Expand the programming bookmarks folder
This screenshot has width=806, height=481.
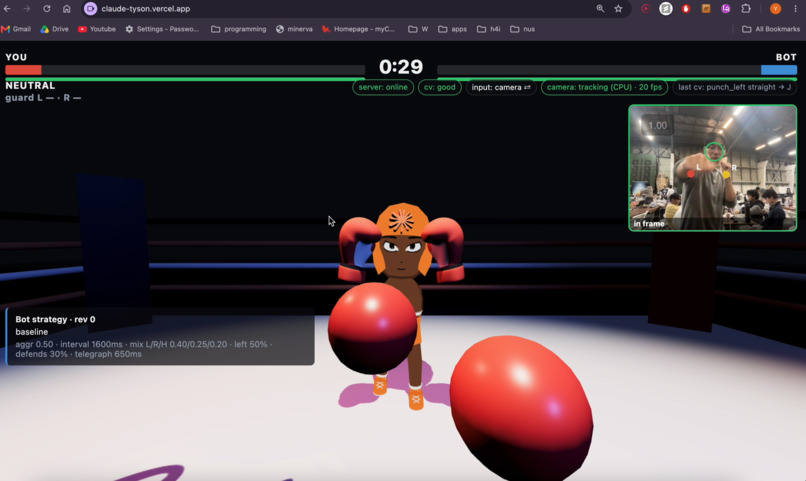(x=239, y=29)
